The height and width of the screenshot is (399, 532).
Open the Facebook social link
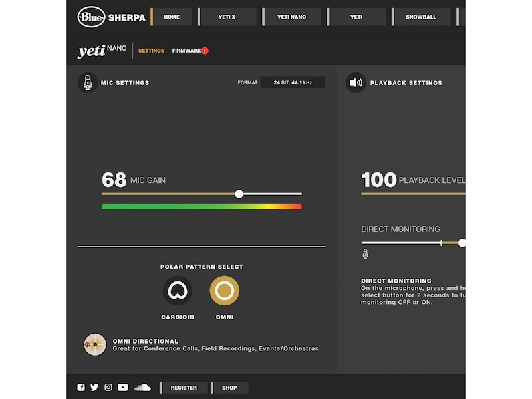[81, 388]
